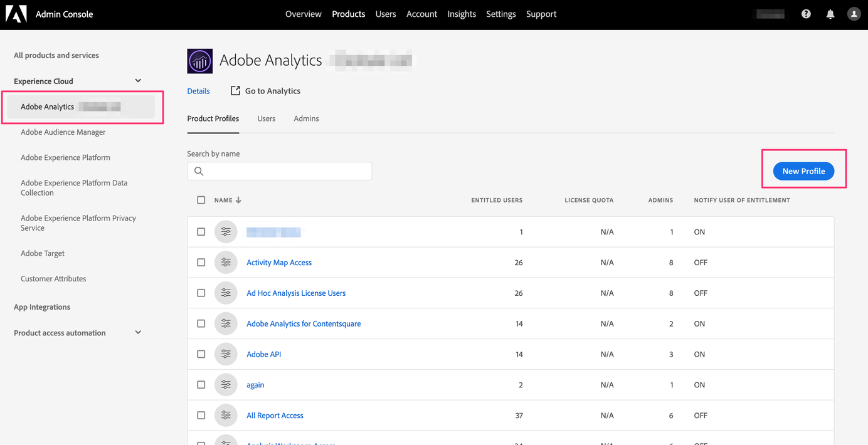868x445 pixels.
Task: Check the box for Activity Map Access
Action: pos(201,263)
